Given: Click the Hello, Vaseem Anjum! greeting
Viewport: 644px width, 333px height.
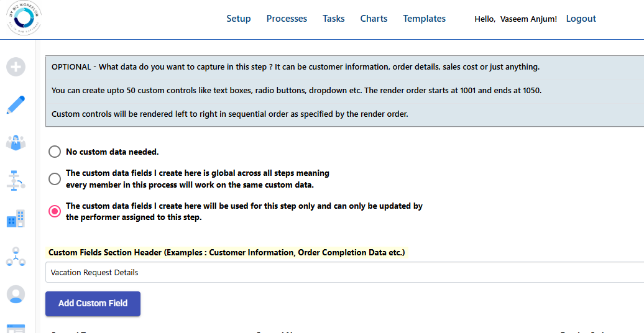Looking at the screenshot, I should [x=516, y=19].
